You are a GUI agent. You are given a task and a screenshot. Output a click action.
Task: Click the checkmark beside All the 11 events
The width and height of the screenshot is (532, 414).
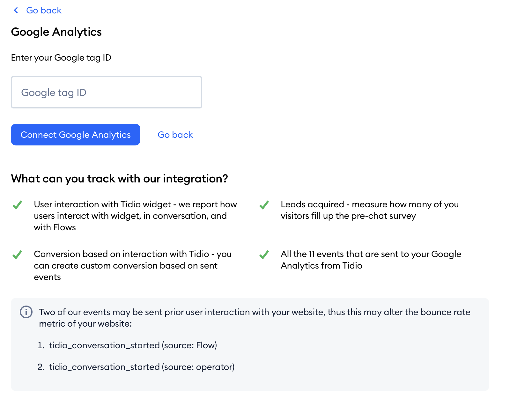point(264,255)
